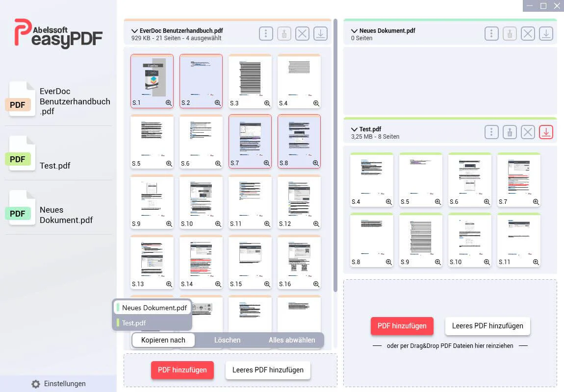Collapse the Test.pdf panel chevron
564x392 pixels.
[x=354, y=129]
